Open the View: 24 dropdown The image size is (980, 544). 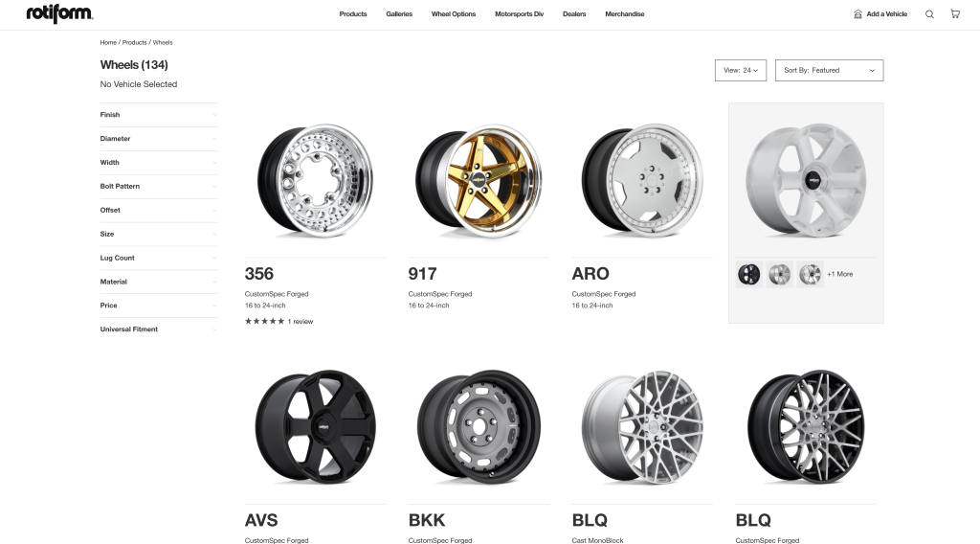click(741, 70)
